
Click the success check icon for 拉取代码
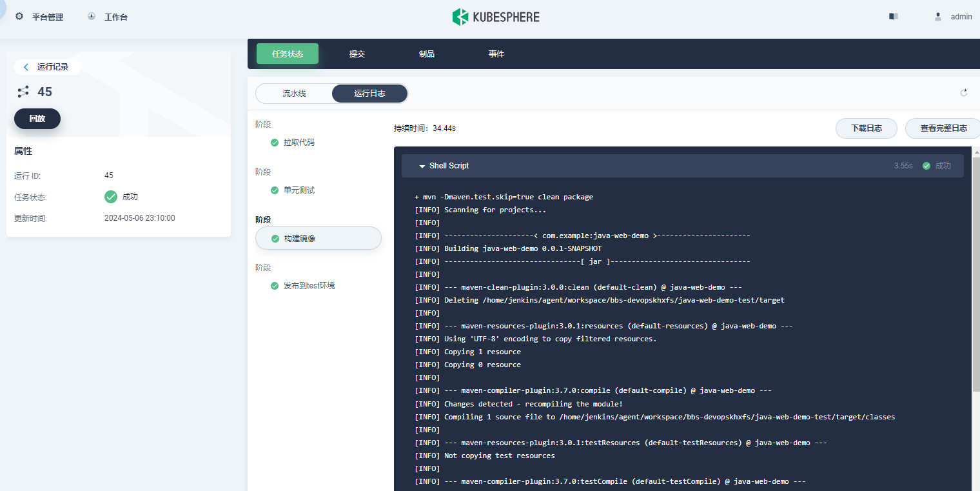point(275,143)
